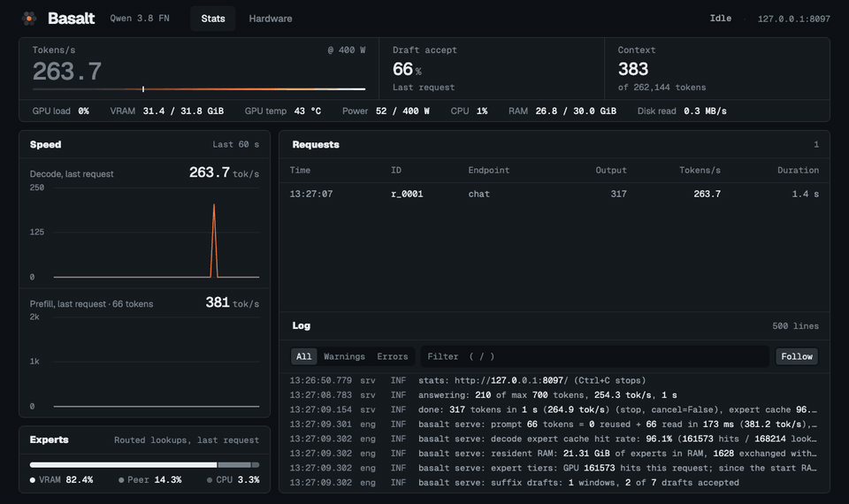Select request row r_0001

pyautogui.click(x=554, y=194)
